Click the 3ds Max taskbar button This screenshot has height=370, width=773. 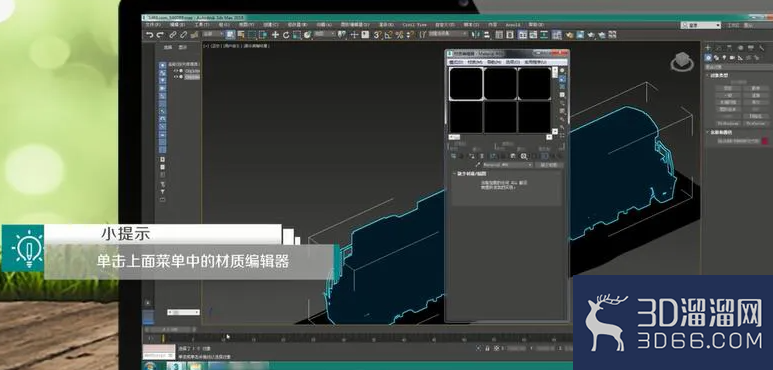[x=175, y=366]
